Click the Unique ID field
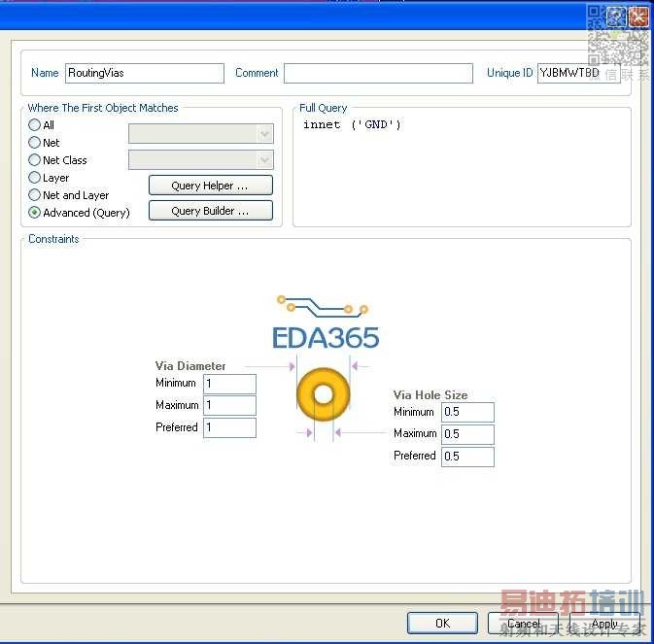Screen dimensions: 654x644 point(579,73)
